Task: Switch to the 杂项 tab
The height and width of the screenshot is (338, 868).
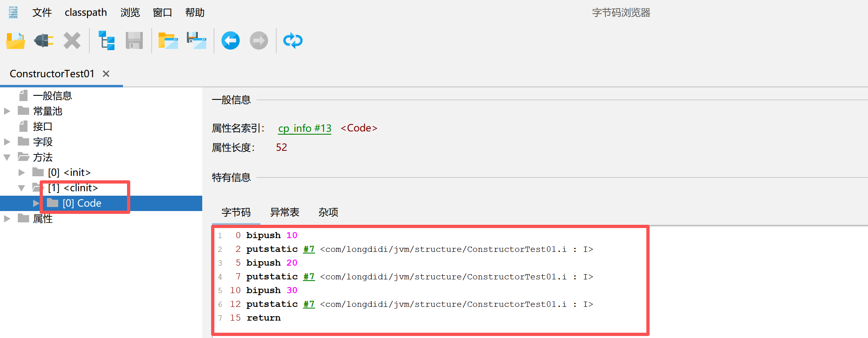Action: [328, 212]
